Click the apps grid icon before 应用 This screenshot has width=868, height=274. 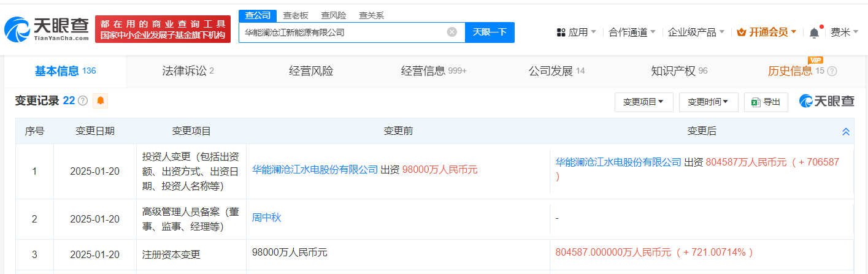(561, 32)
